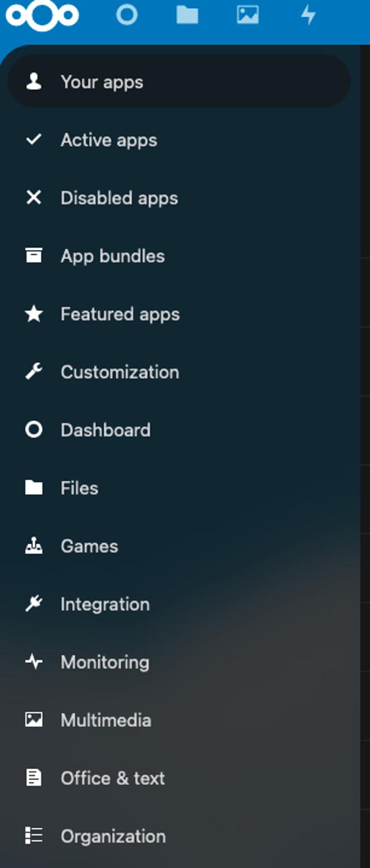Open Dashboard from the top bar icon
This screenshot has height=868, width=370.
pyautogui.click(x=127, y=16)
